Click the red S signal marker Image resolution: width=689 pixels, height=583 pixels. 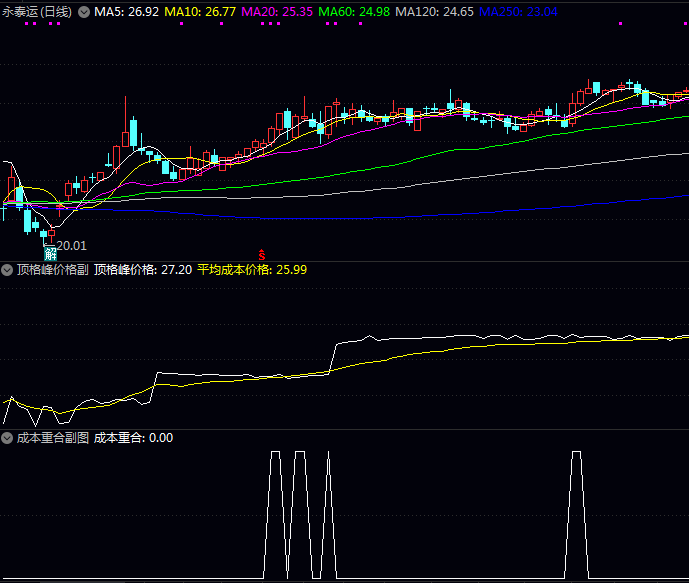pyautogui.click(x=262, y=255)
